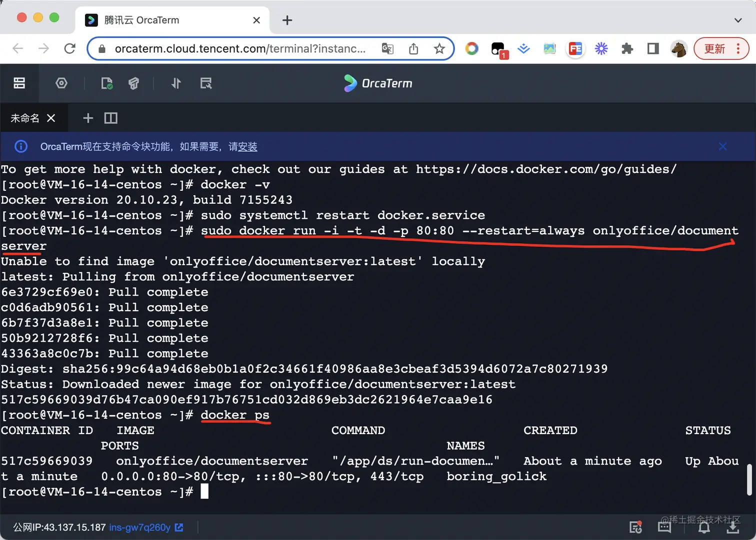Click the info icon in the banner
Image resolution: width=756 pixels, height=540 pixels.
(21, 146)
